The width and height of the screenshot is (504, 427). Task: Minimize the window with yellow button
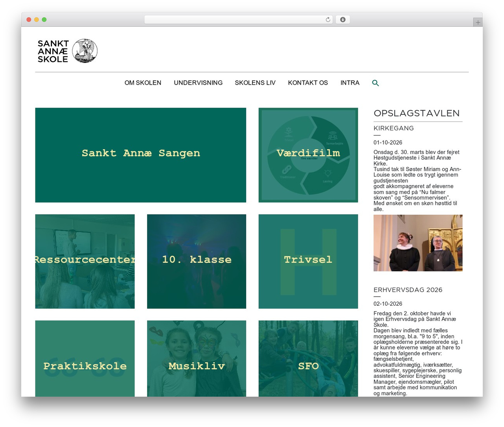[x=36, y=20]
